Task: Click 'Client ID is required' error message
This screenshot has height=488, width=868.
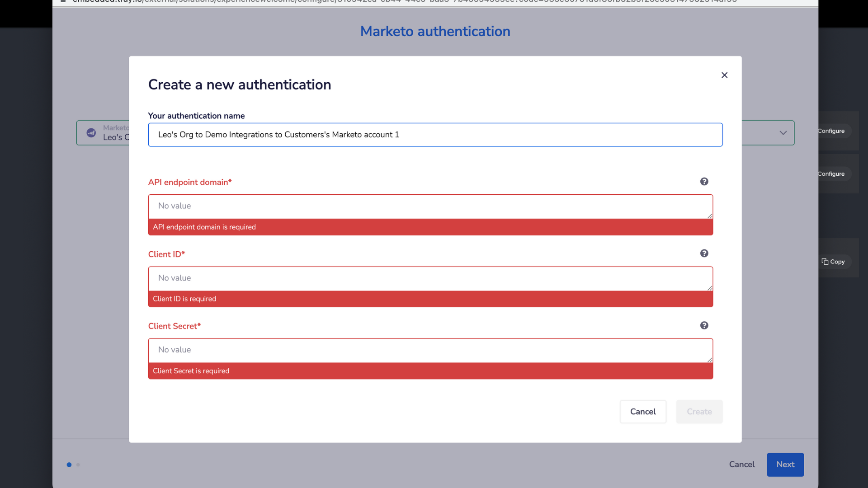Action: [x=184, y=299]
